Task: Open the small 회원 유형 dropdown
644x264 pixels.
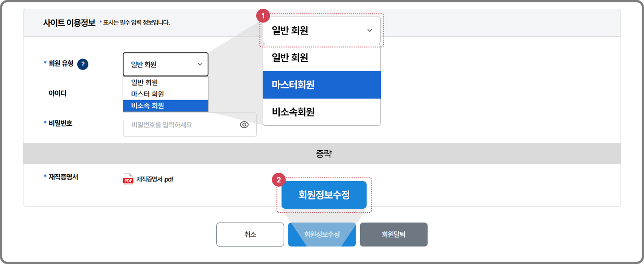Action: (165, 64)
